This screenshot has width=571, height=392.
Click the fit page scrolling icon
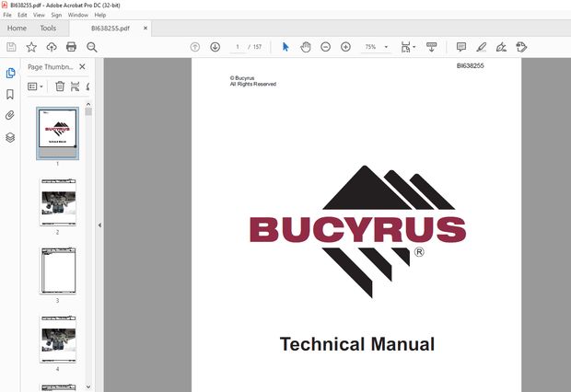click(405, 47)
